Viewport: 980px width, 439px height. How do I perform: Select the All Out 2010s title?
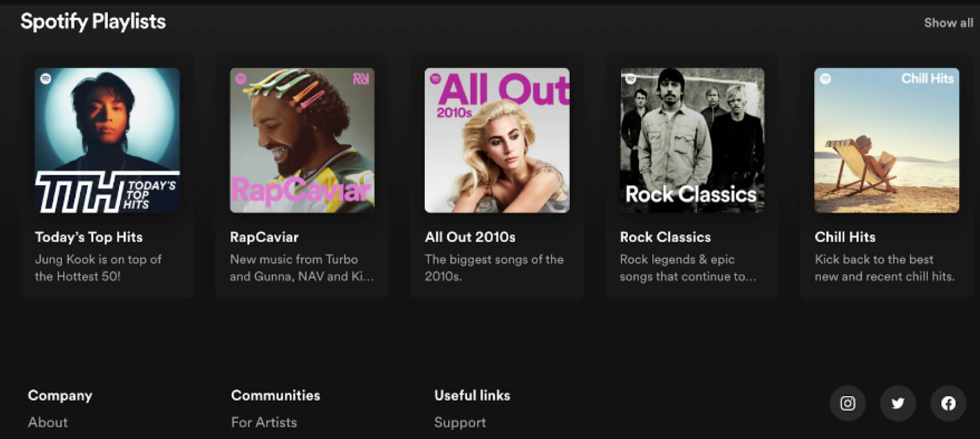coord(470,237)
